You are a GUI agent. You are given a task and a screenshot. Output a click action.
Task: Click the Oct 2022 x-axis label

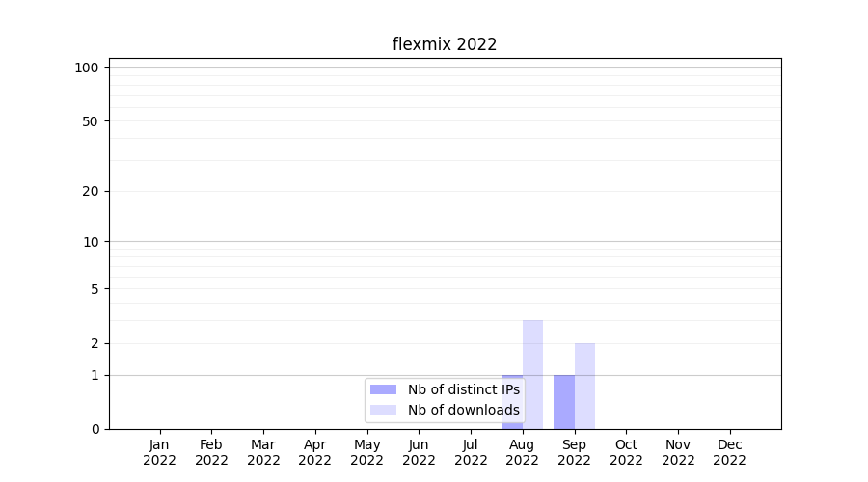pyautogui.click(x=626, y=452)
